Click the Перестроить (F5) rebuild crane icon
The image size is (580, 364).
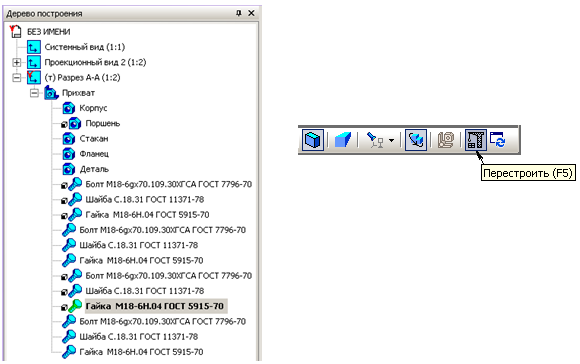pos(475,140)
